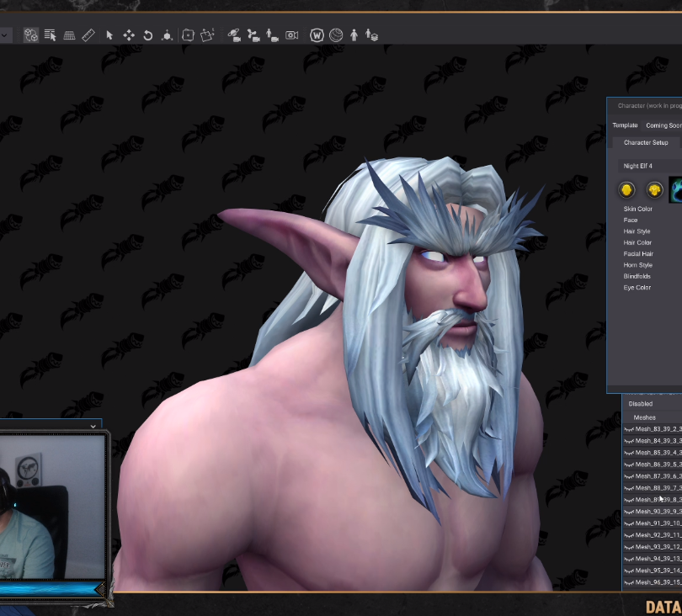This screenshot has height=616, width=682.
Task: Click the Character work in progress panel title
Action: [649, 106]
